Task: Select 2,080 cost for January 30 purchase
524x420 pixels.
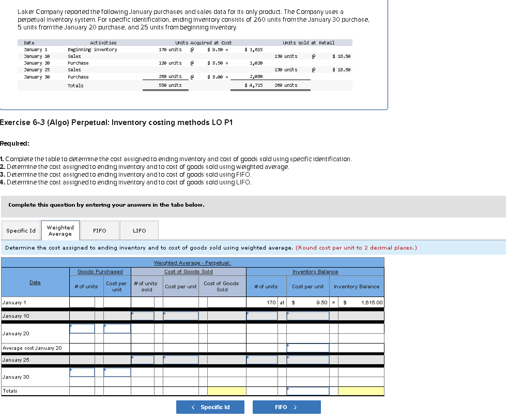Action: pyautogui.click(x=256, y=76)
